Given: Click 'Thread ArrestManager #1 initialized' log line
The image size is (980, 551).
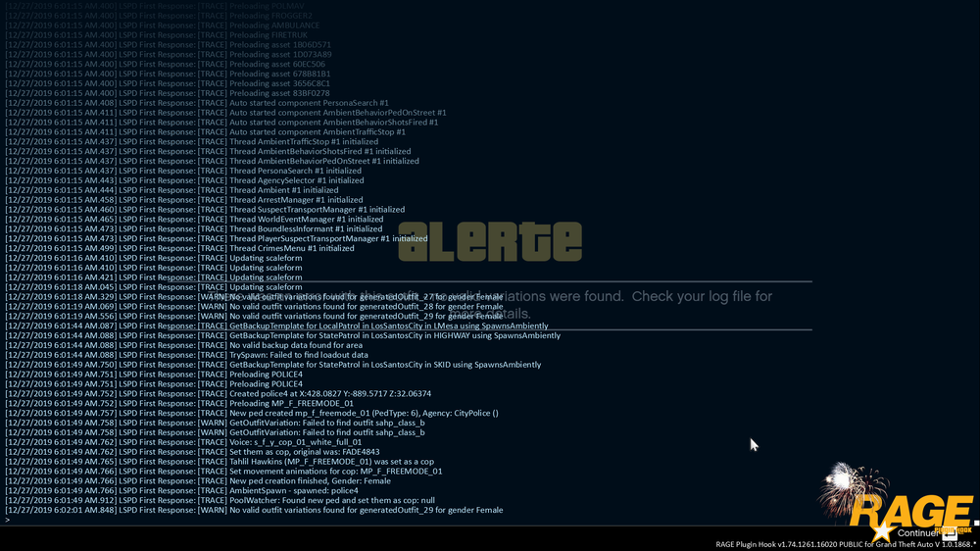Looking at the screenshot, I should (x=184, y=199).
